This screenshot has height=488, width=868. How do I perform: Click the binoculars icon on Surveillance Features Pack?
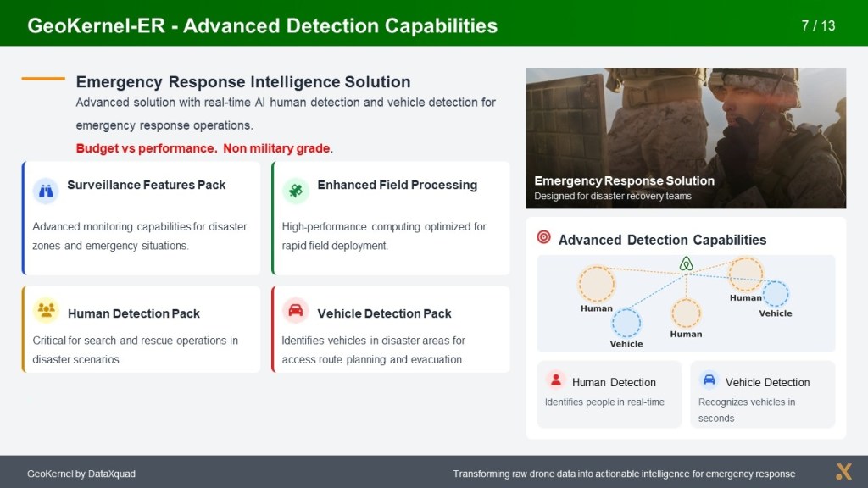46,191
